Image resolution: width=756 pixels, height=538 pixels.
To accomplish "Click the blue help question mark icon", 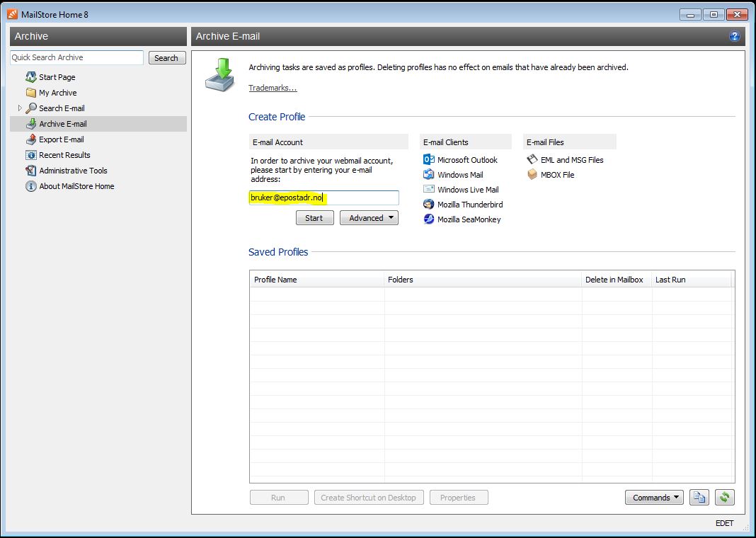I will coord(734,36).
